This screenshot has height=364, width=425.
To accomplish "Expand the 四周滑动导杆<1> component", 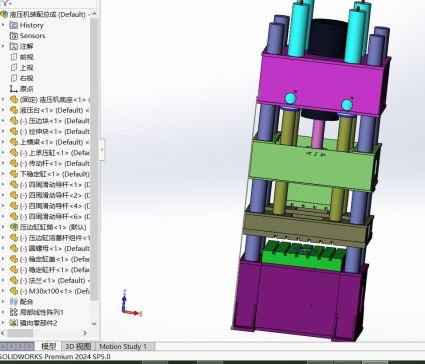I will (x=3, y=184).
